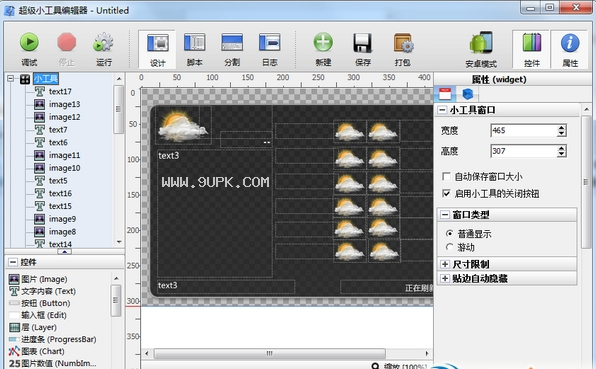Screen dimensions: 596x369
Task: Save project with 保存 floppy icon
Action: (363, 43)
